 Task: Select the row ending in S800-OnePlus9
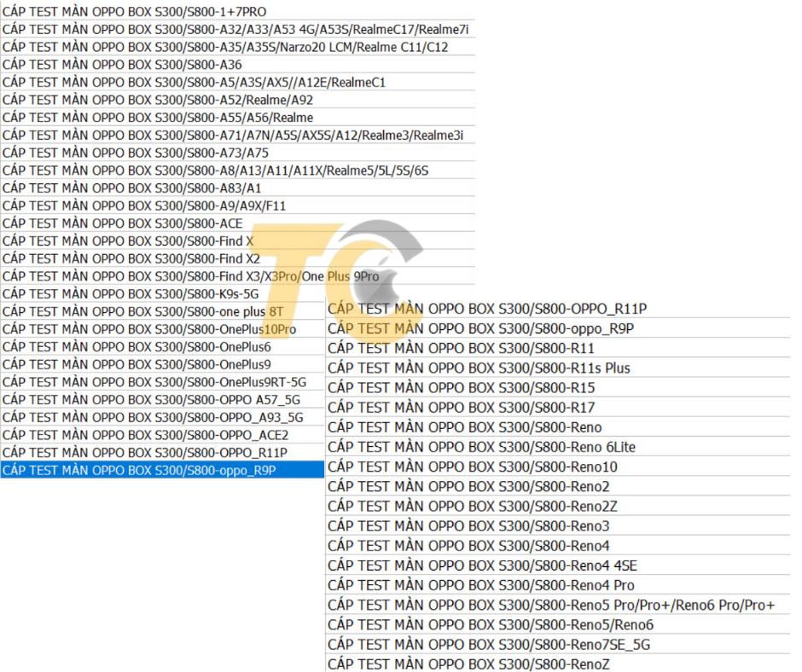[163, 364]
